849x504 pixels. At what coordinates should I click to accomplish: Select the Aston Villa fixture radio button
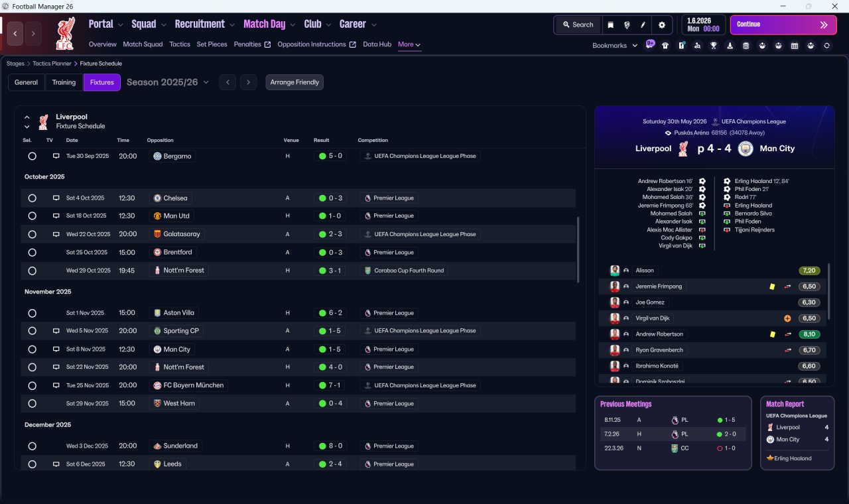coord(32,313)
